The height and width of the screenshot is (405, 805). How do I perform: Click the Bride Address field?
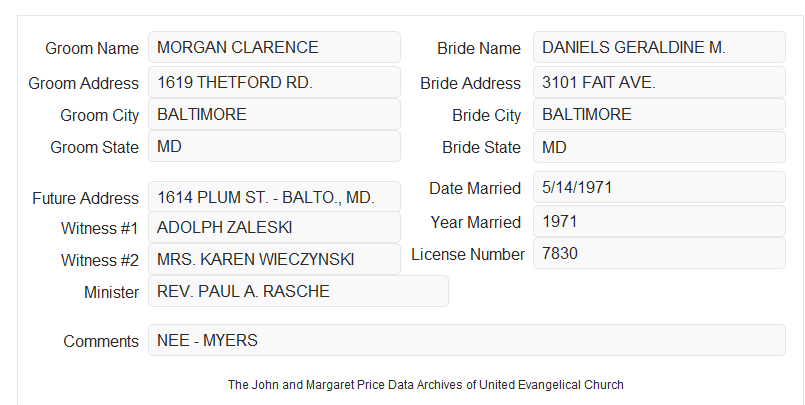coord(659,82)
